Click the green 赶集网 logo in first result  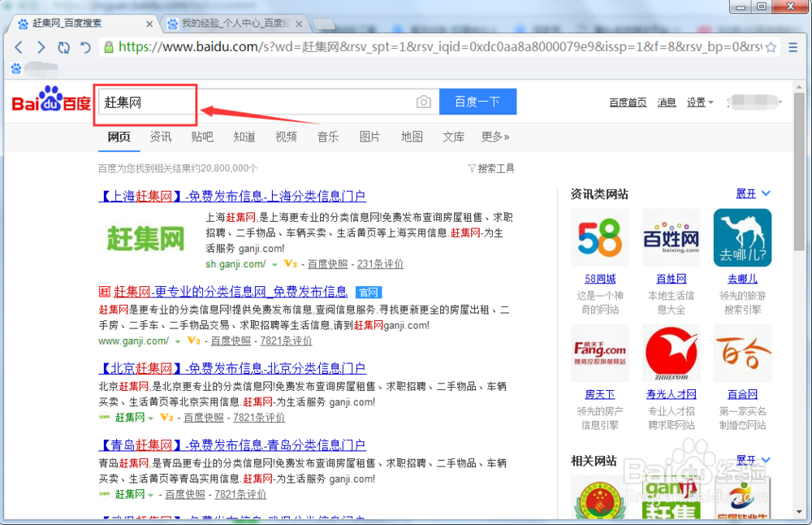[x=145, y=239]
